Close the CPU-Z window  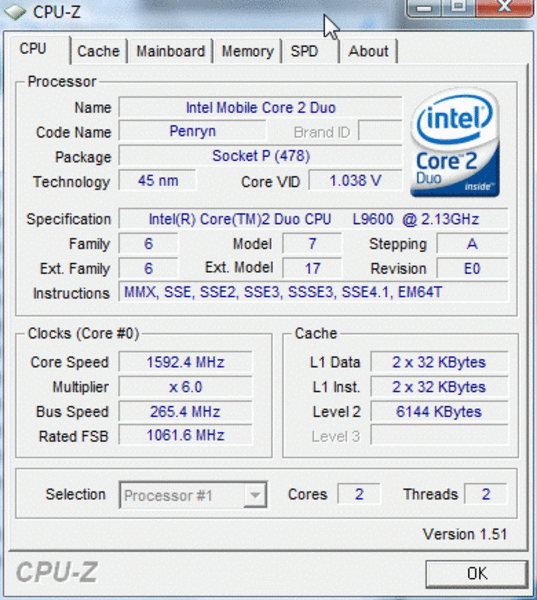504,8
